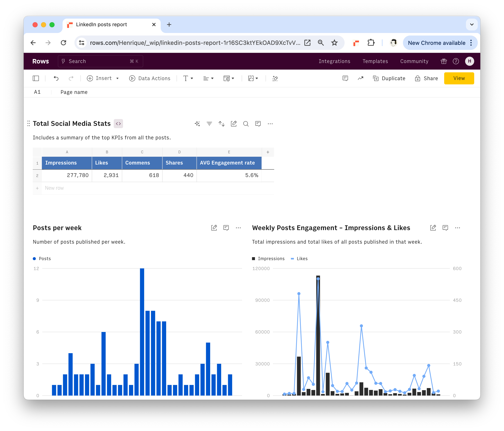Toggle Impressions legend series
The width and height of the screenshot is (504, 431).
(x=268, y=259)
